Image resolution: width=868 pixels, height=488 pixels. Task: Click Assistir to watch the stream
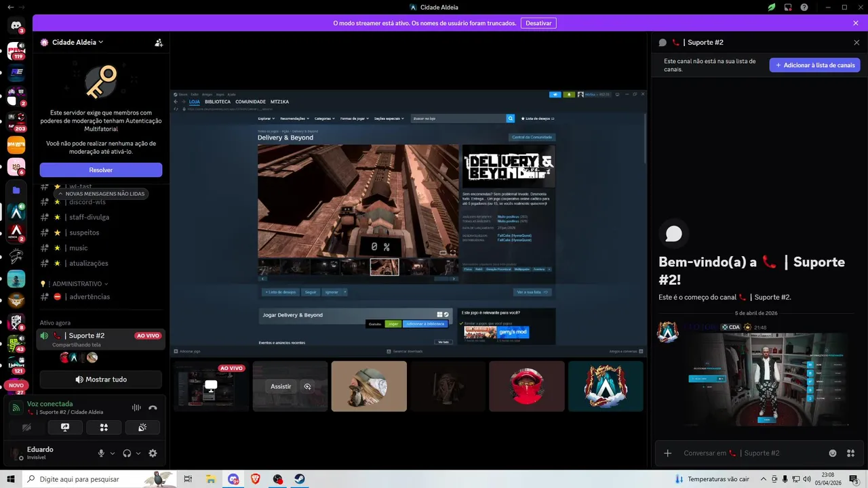pyautogui.click(x=281, y=386)
